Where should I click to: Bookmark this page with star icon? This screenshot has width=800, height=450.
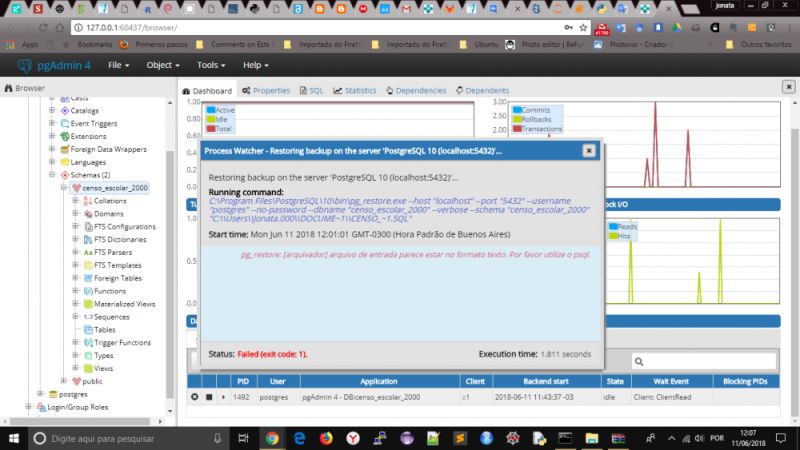583,28
